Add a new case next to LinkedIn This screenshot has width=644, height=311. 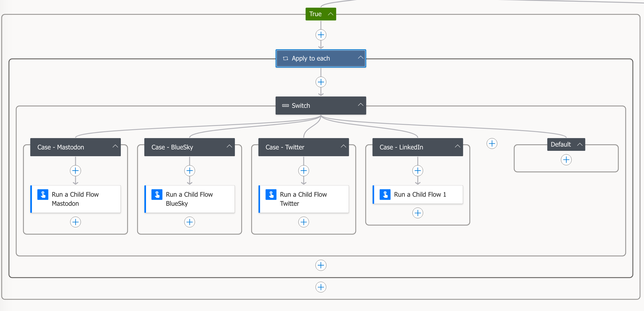(x=492, y=144)
